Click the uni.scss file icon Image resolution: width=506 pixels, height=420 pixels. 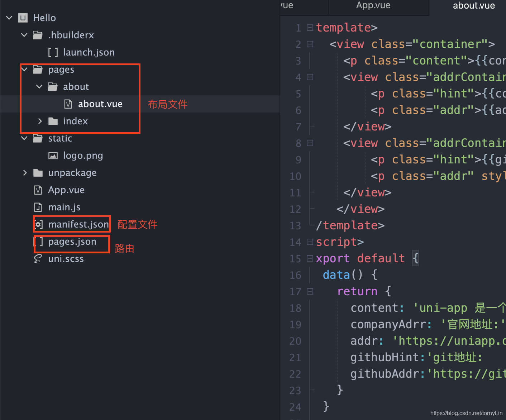click(x=38, y=259)
